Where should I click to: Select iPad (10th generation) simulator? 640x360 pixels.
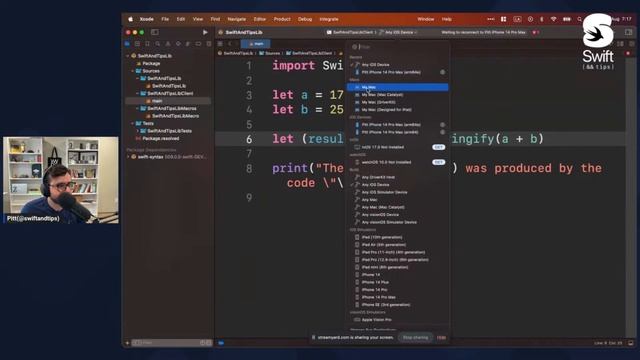(398, 237)
